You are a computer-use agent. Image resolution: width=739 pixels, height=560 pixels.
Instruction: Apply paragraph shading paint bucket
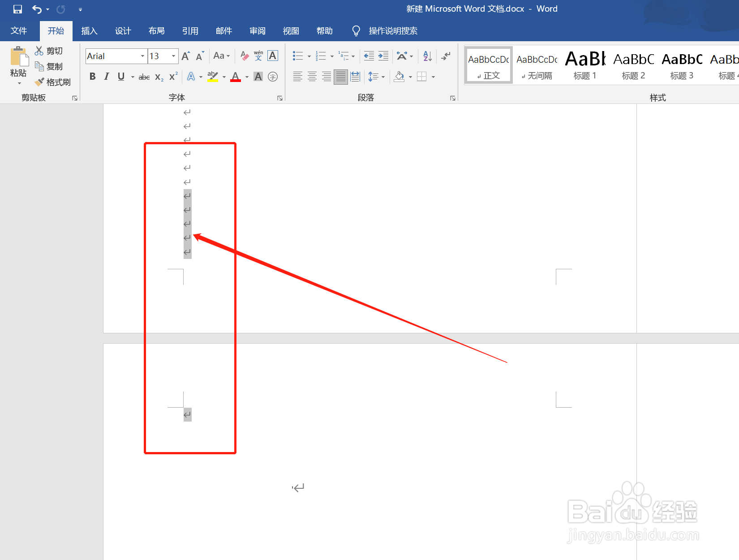click(399, 77)
